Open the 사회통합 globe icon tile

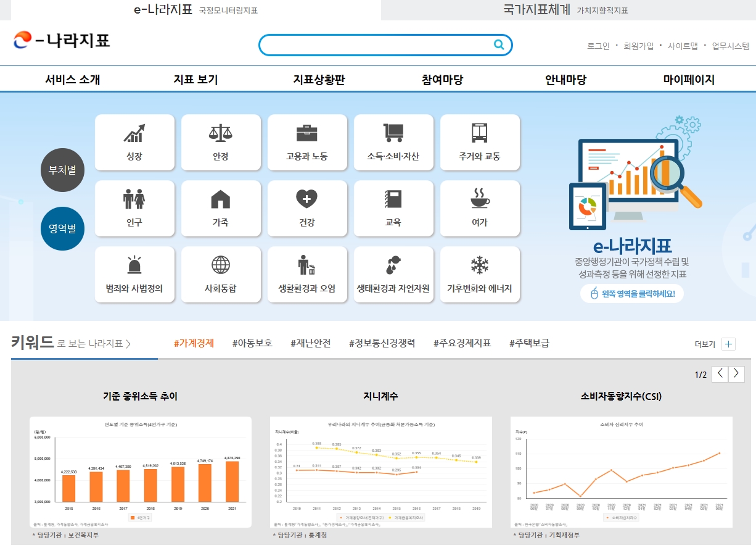coord(221,275)
